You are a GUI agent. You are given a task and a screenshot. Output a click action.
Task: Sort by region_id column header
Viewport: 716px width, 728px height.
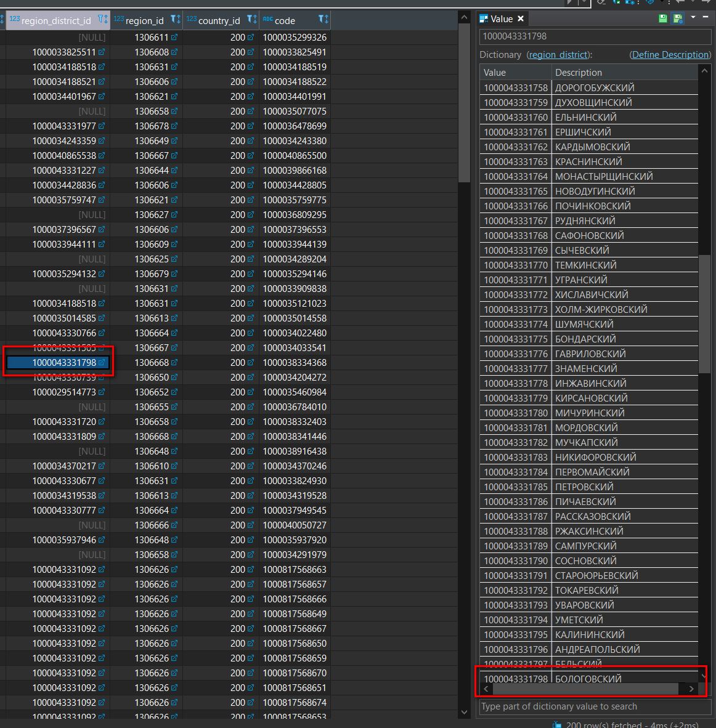coord(145,20)
